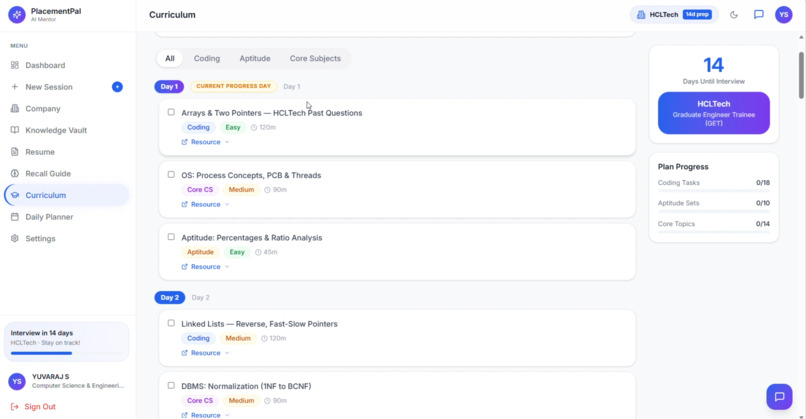806x419 pixels.
Task: Click the Coding Tasks progress bar
Action: pyautogui.click(x=713, y=191)
